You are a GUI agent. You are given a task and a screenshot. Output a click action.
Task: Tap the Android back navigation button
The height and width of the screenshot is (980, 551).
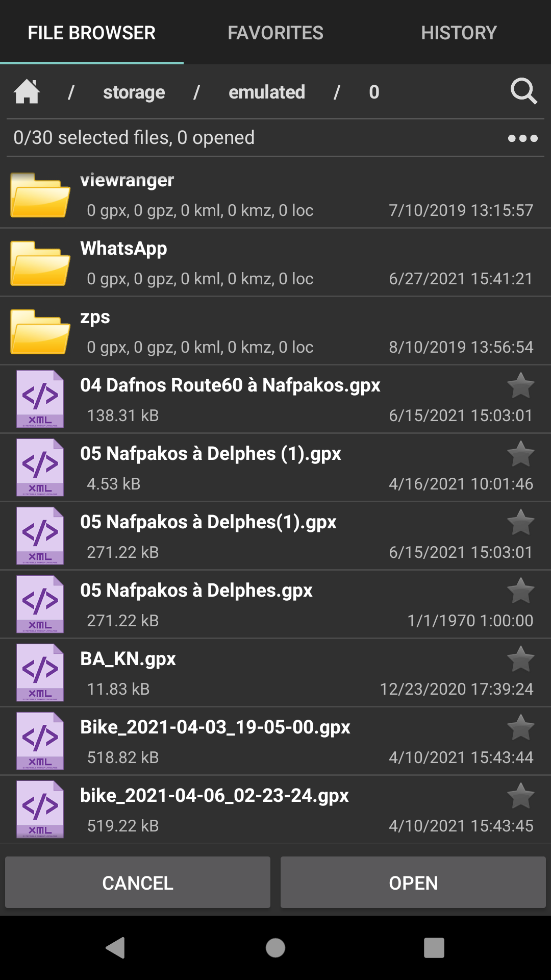(116, 948)
